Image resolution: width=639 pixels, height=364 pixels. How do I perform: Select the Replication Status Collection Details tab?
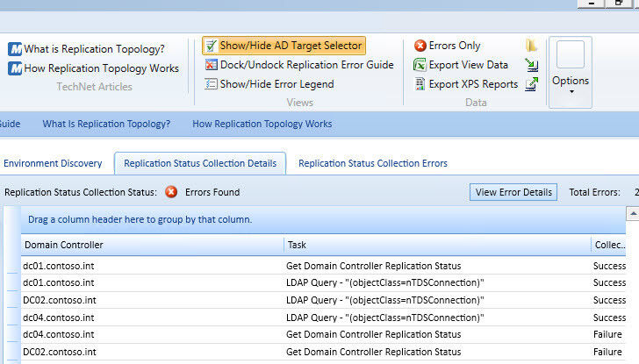click(x=200, y=163)
